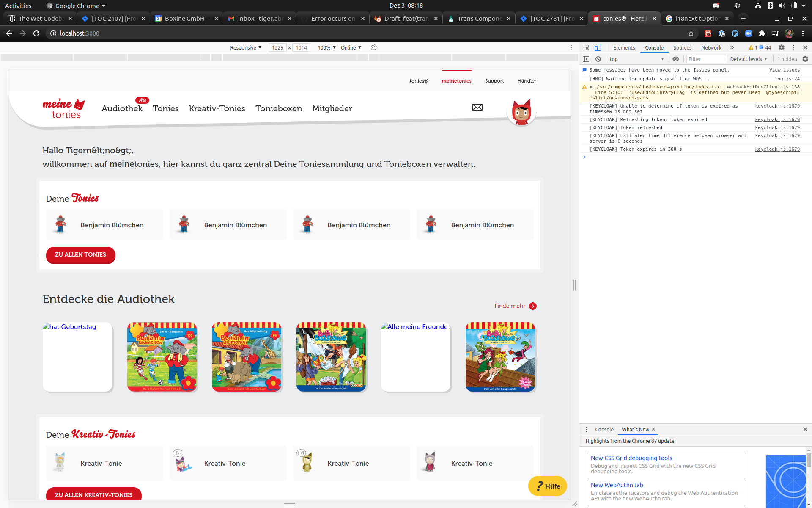This screenshot has width=812, height=508.
Task: Open the media control playlist icon
Action: click(x=775, y=33)
